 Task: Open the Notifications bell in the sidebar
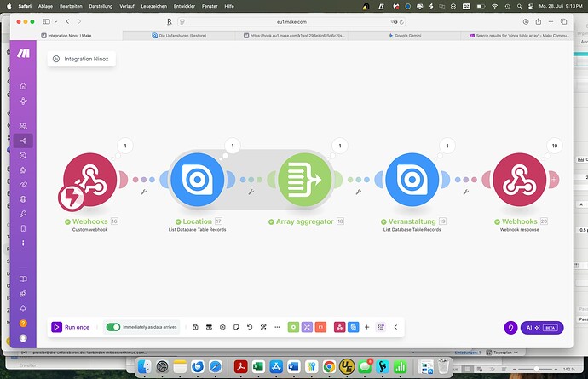(23, 308)
